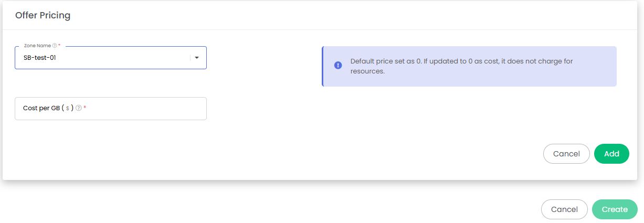Focus the Cost per GB input field
The height and width of the screenshot is (223, 644).
111,109
